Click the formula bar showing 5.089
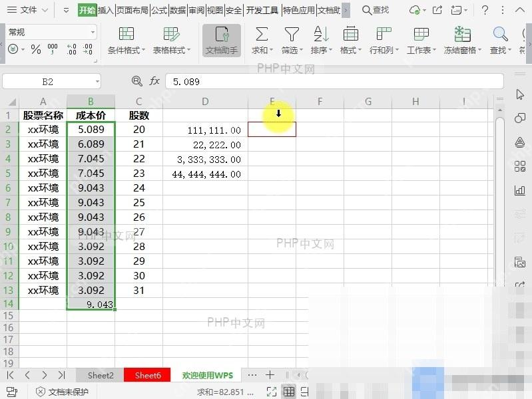The height and width of the screenshot is (399, 532). (x=334, y=81)
